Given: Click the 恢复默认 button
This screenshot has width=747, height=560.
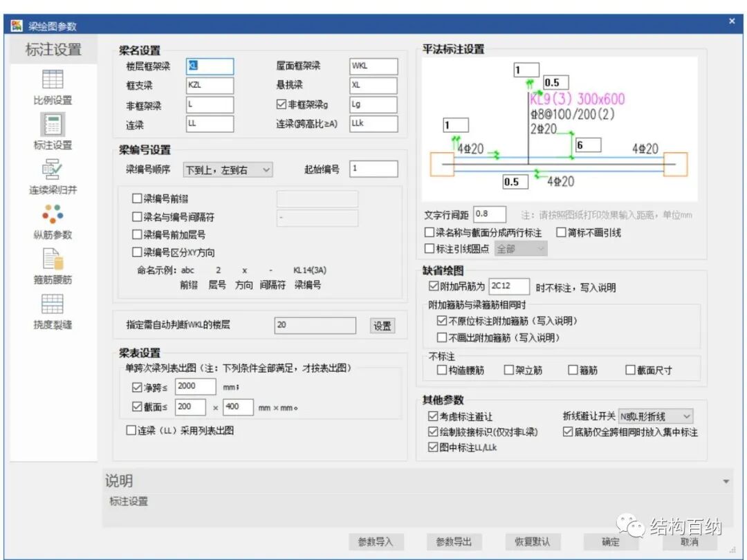Looking at the screenshot, I should point(532,543).
